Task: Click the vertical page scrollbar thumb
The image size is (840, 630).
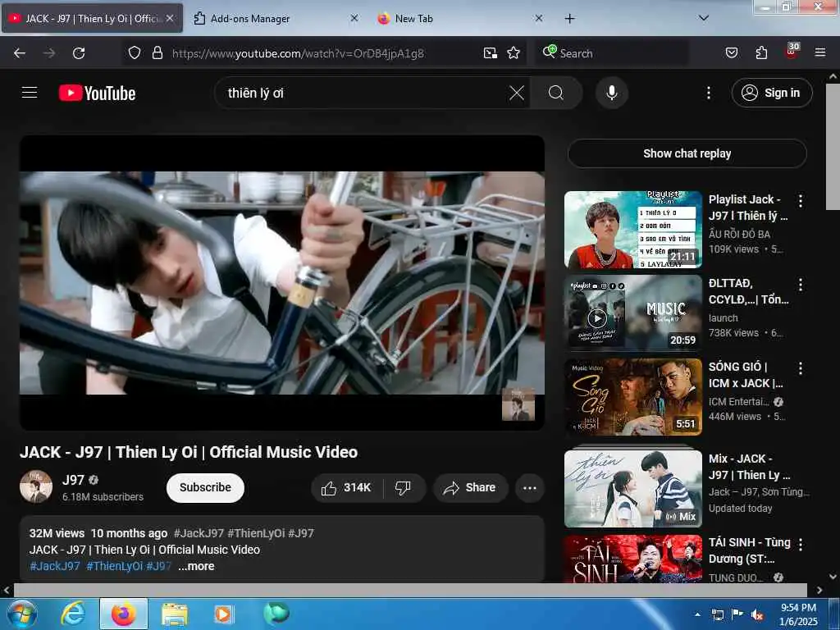Action: (833, 146)
